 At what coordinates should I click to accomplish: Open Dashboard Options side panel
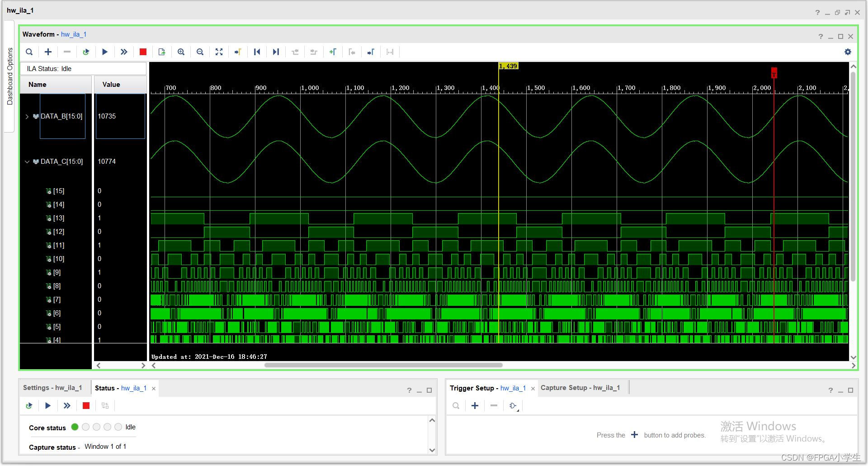10,76
